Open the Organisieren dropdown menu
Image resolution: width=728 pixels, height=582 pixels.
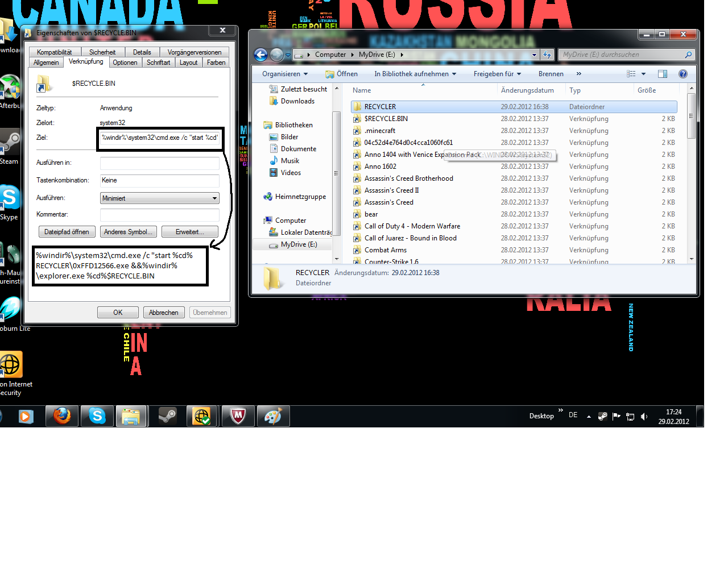[x=285, y=74]
